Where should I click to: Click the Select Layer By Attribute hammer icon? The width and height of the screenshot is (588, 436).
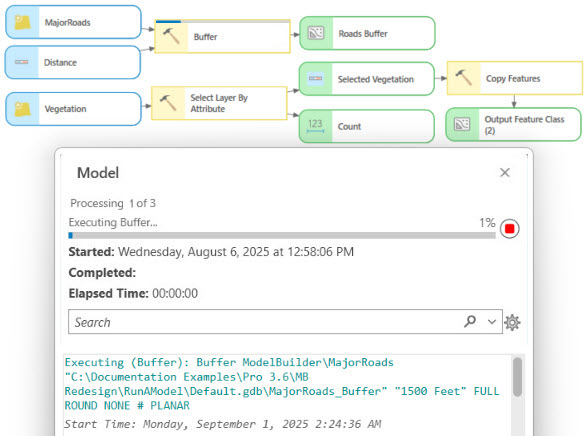coord(168,103)
